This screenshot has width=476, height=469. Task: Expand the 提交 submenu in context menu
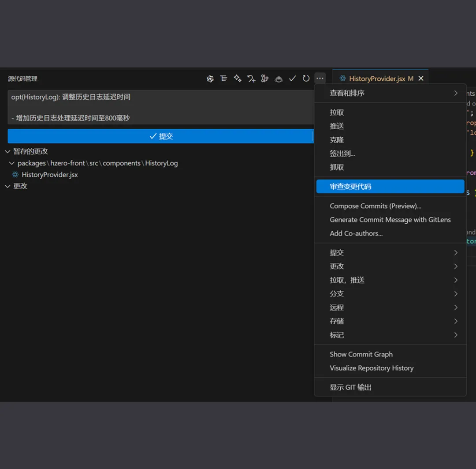pyautogui.click(x=390, y=252)
